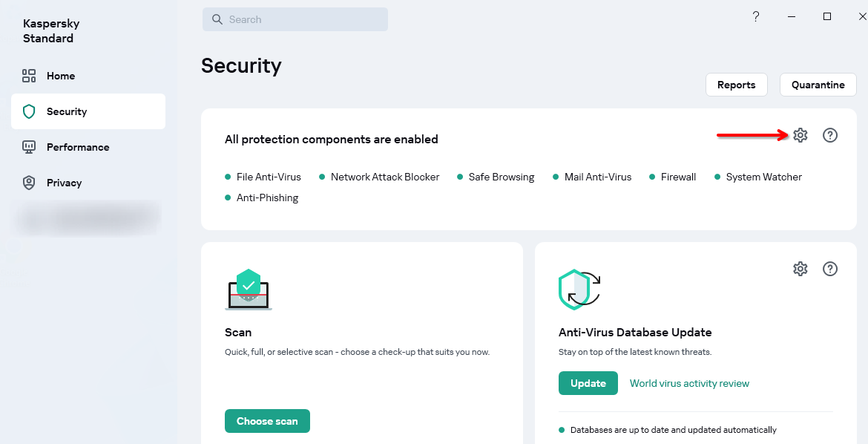Open the Performance section
The image size is (868, 444).
tap(88, 147)
